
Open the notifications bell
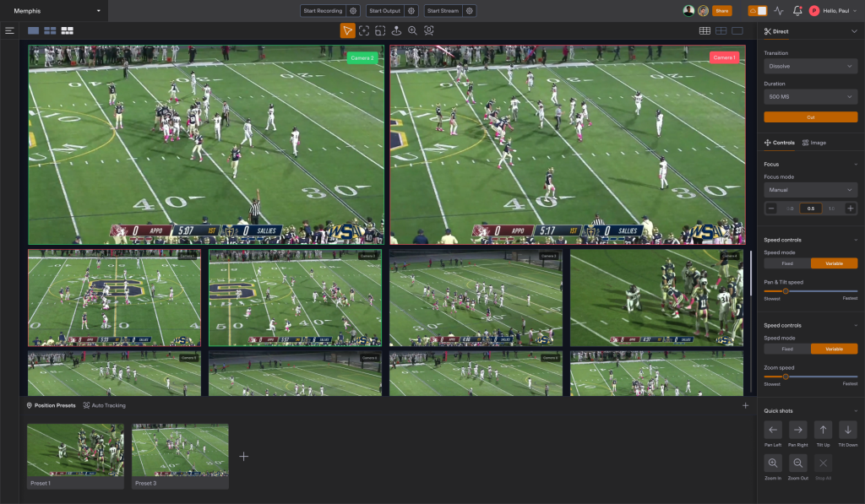(x=797, y=10)
